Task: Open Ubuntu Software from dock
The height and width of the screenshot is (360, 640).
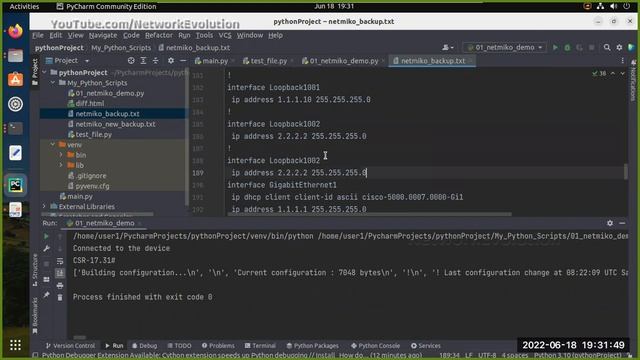Action: coord(16,80)
